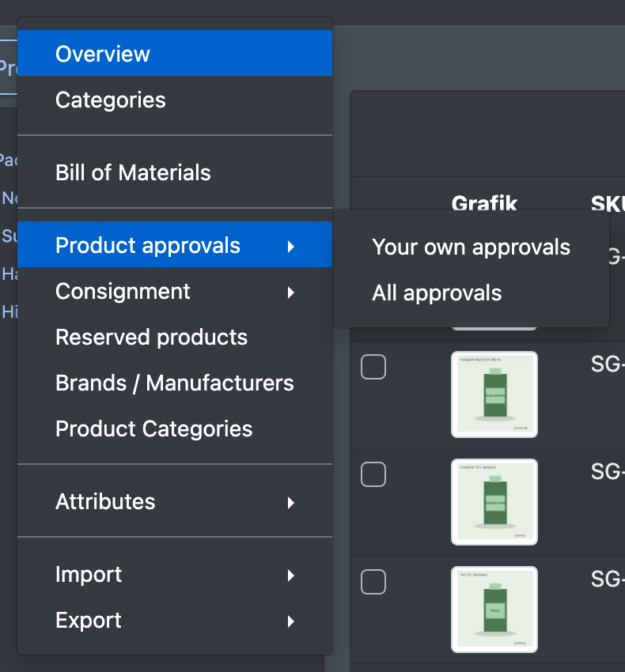Expand the Export submenu

tap(175, 620)
